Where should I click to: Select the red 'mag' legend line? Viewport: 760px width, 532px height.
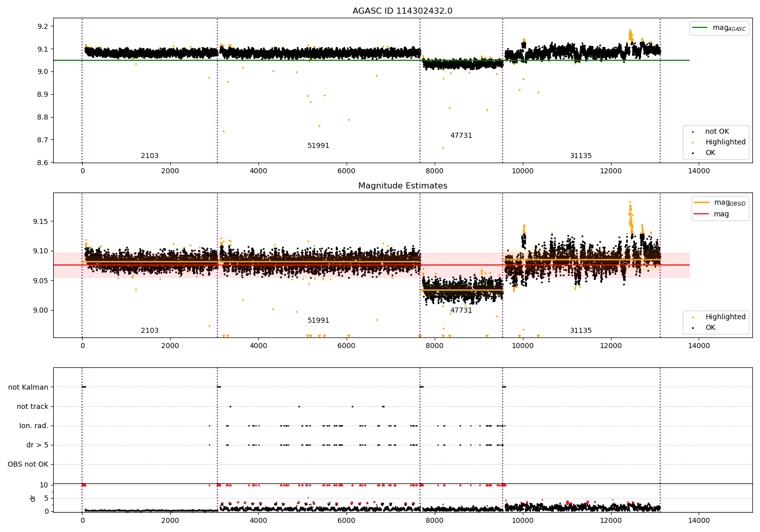click(702, 214)
